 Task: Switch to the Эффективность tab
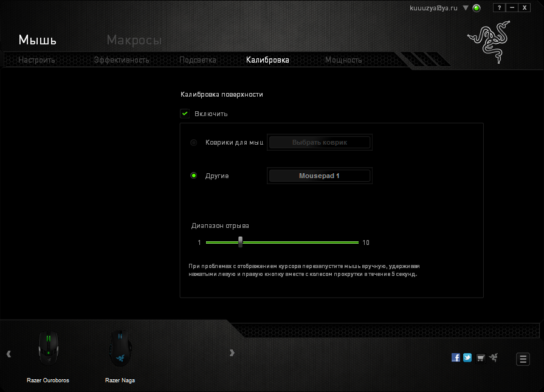pos(121,60)
